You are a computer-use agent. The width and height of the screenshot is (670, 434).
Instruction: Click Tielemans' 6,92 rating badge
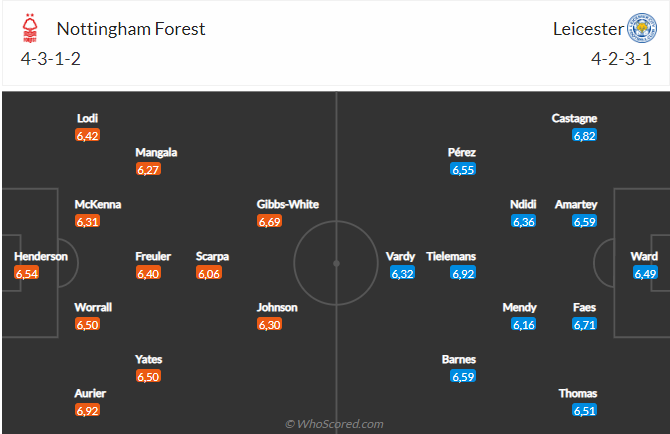(462, 273)
